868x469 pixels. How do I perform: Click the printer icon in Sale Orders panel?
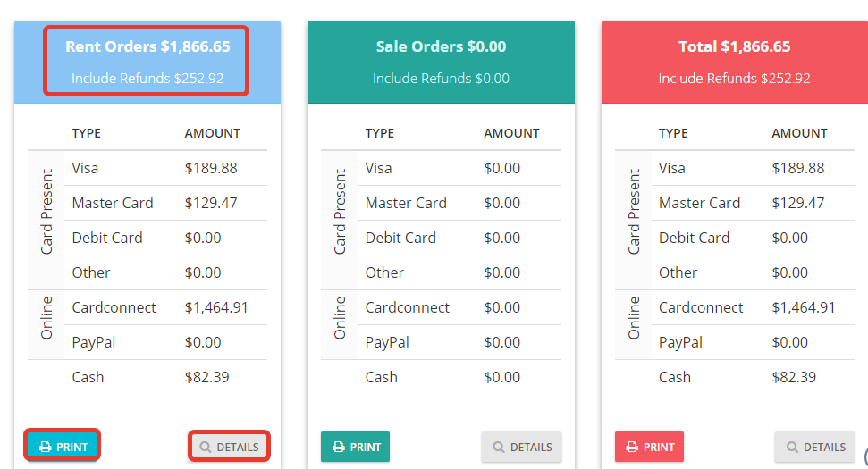pyautogui.click(x=338, y=447)
